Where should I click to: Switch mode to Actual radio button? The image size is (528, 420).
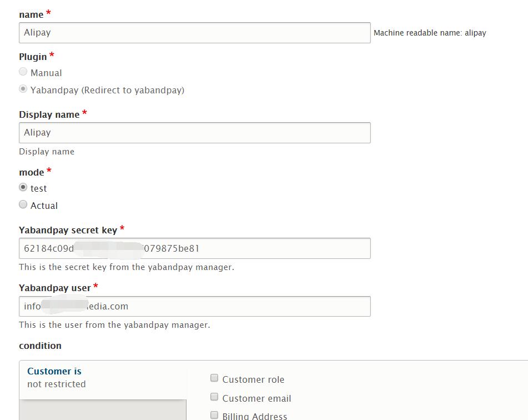coord(23,204)
